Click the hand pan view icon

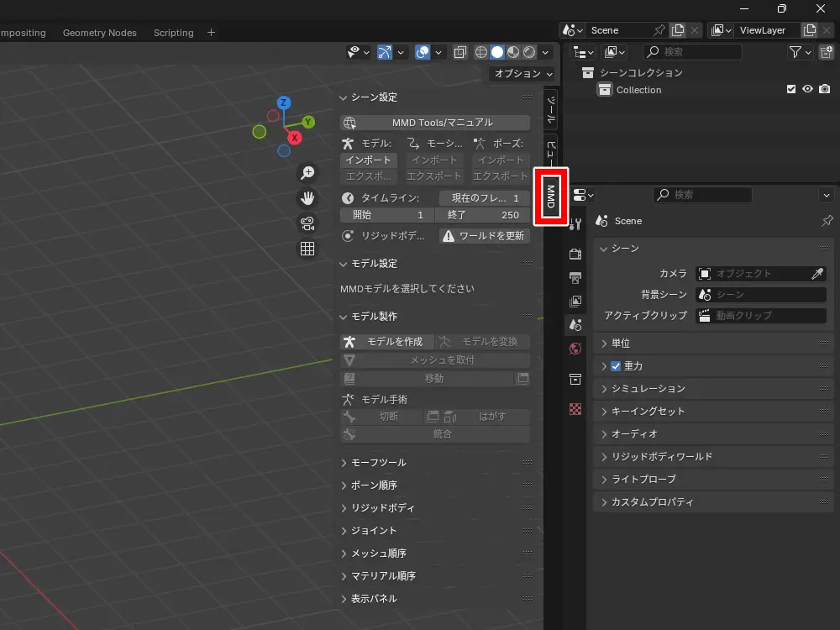pos(307,198)
